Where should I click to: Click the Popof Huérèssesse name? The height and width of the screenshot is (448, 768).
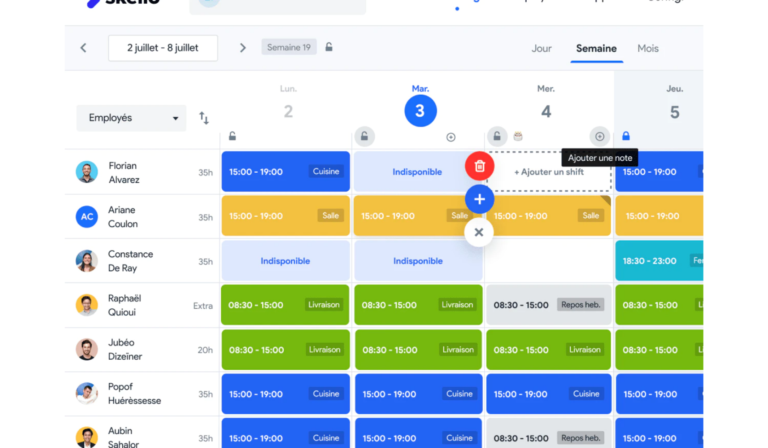point(134,394)
